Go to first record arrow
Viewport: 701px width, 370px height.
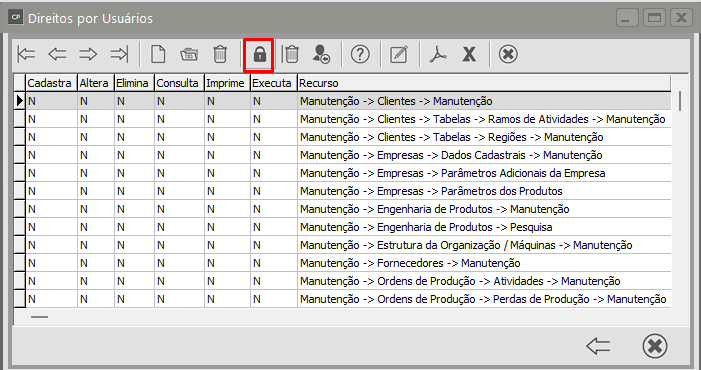pyautogui.click(x=26, y=55)
